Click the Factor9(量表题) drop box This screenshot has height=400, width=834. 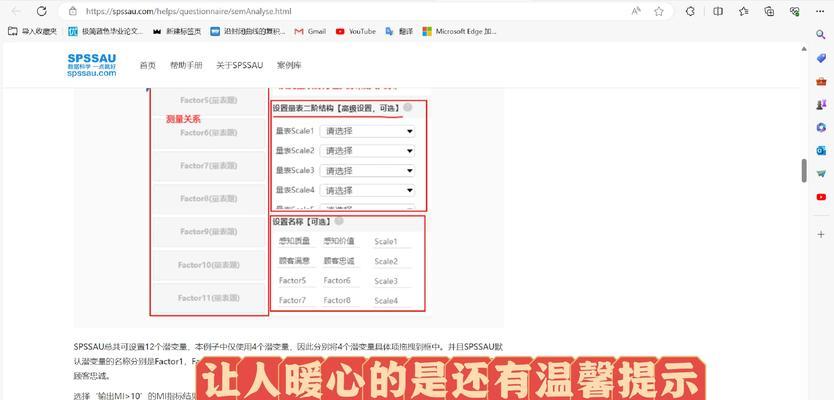pos(208,232)
